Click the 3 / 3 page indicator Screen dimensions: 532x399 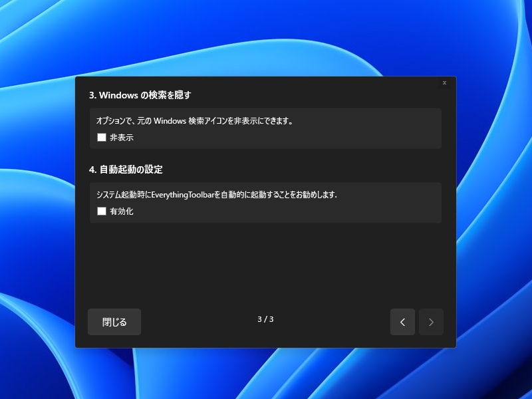coord(265,320)
